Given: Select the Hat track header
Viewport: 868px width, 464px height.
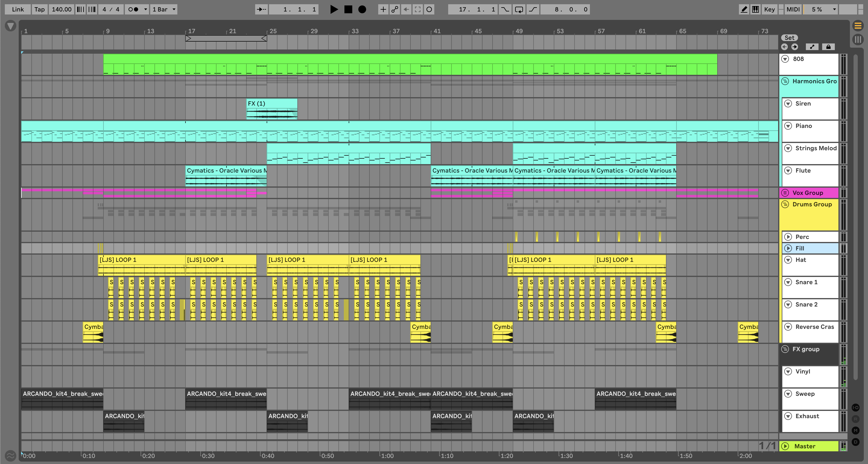Looking at the screenshot, I should click(810, 265).
